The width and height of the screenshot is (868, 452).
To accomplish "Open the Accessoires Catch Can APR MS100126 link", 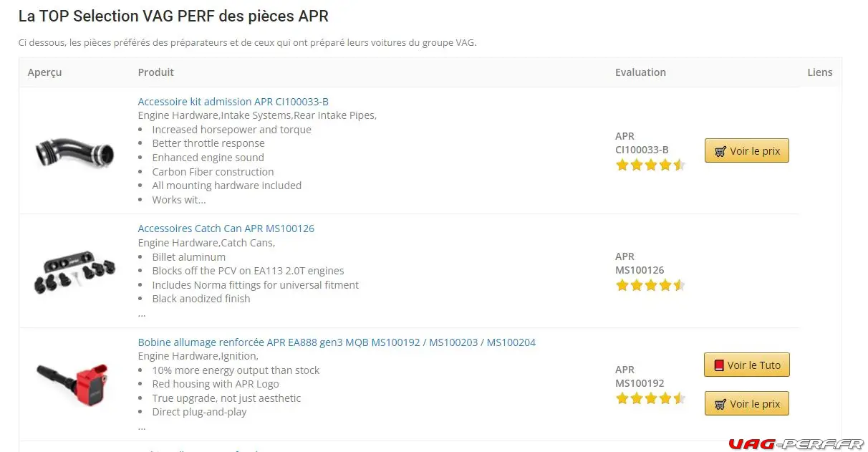I will (226, 229).
